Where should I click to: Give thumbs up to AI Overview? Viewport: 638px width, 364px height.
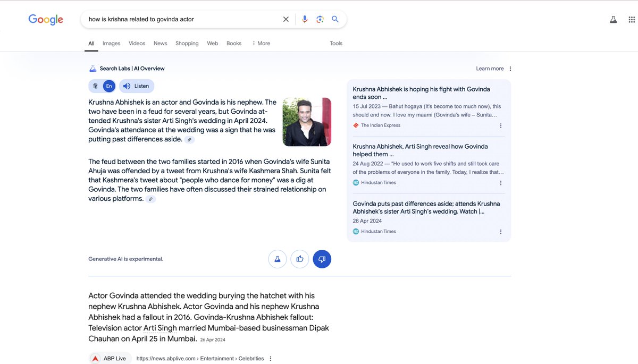pyautogui.click(x=300, y=259)
